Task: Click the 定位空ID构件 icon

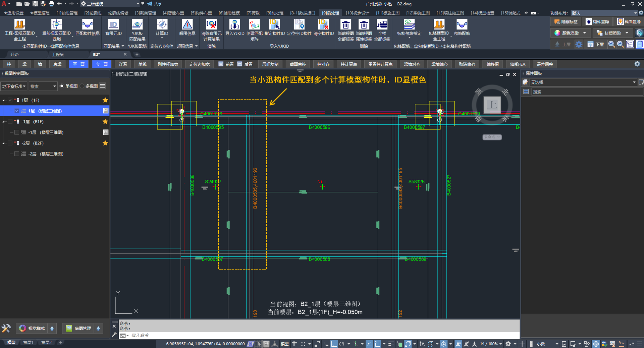Action: (x=299, y=25)
